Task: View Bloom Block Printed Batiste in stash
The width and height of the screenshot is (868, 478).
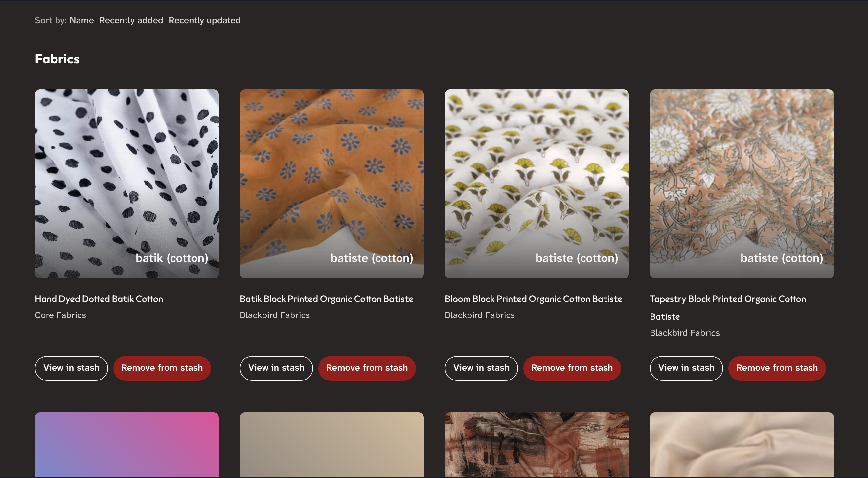Action: tap(481, 368)
